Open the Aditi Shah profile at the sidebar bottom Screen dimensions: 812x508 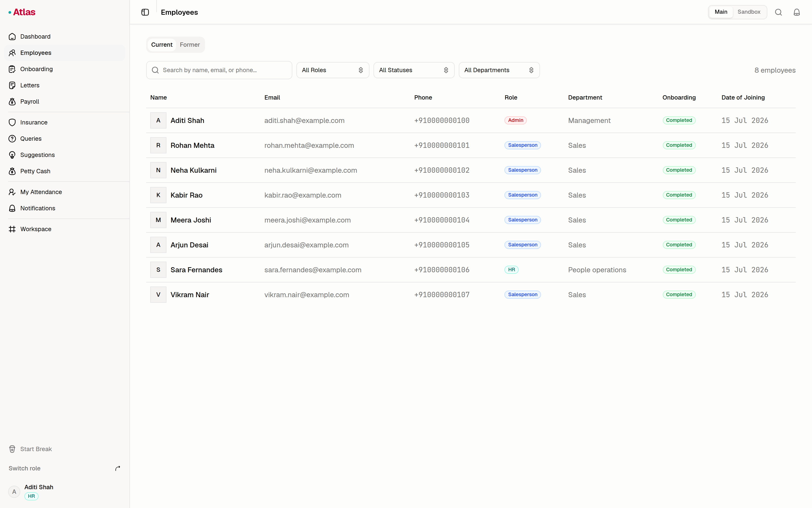[x=65, y=491]
